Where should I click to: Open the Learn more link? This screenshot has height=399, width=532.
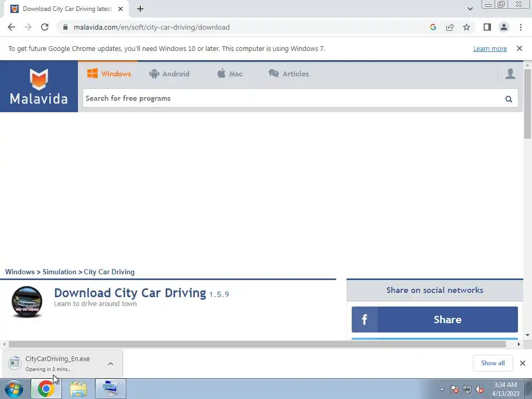pyautogui.click(x=490, y=48)
